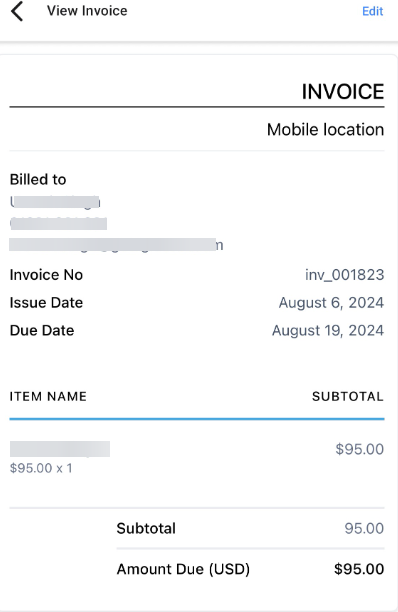Select the Subtotal 95.00 value
398x612 pixels.
click(x=364, y=528)
